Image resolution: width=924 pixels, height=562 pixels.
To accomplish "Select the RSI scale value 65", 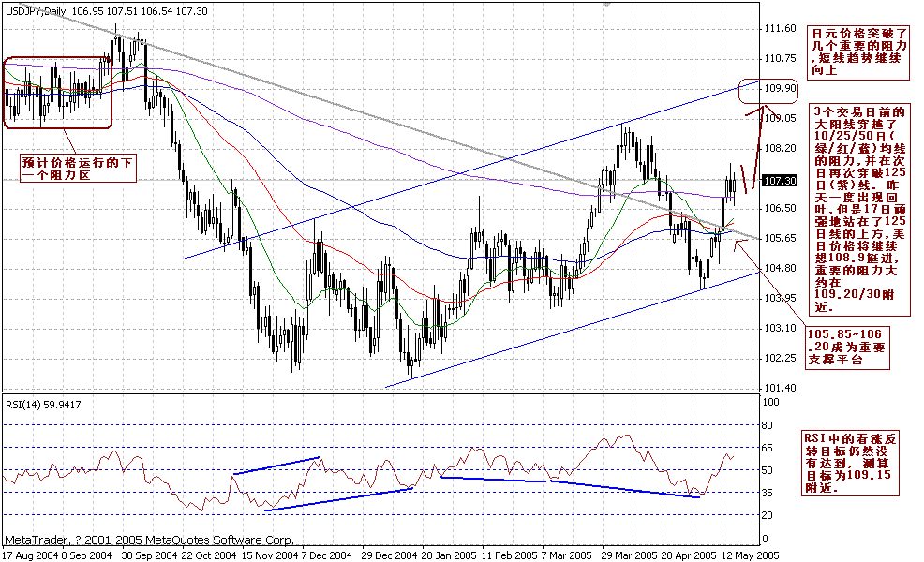I will (x=768, y=448).
